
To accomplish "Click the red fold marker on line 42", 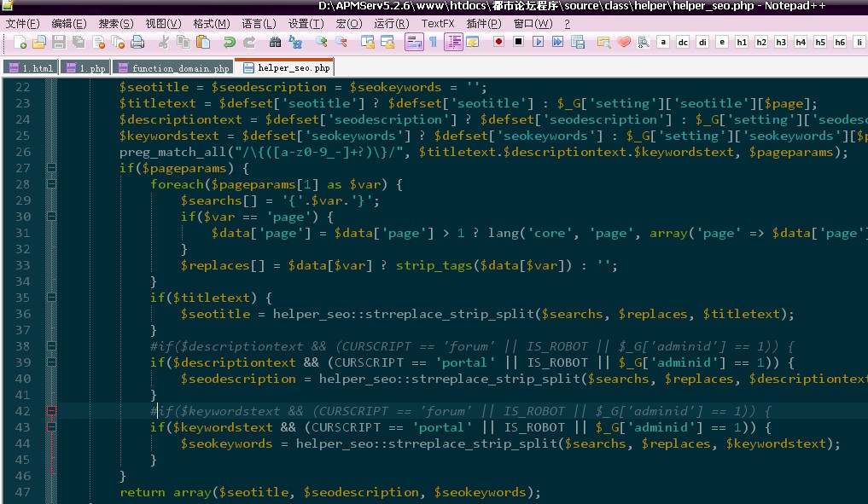I will 51,410.
